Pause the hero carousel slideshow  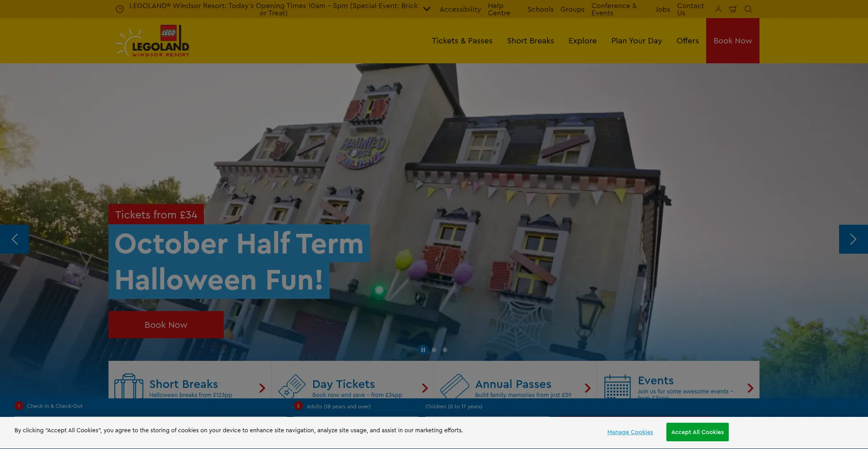423,350
